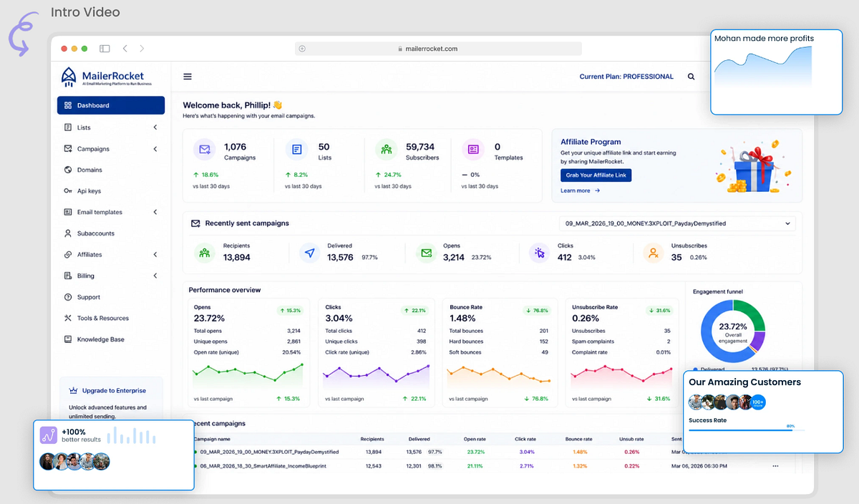
Task: Click the Subscribers stat card icon
Action: click(387, 150)
